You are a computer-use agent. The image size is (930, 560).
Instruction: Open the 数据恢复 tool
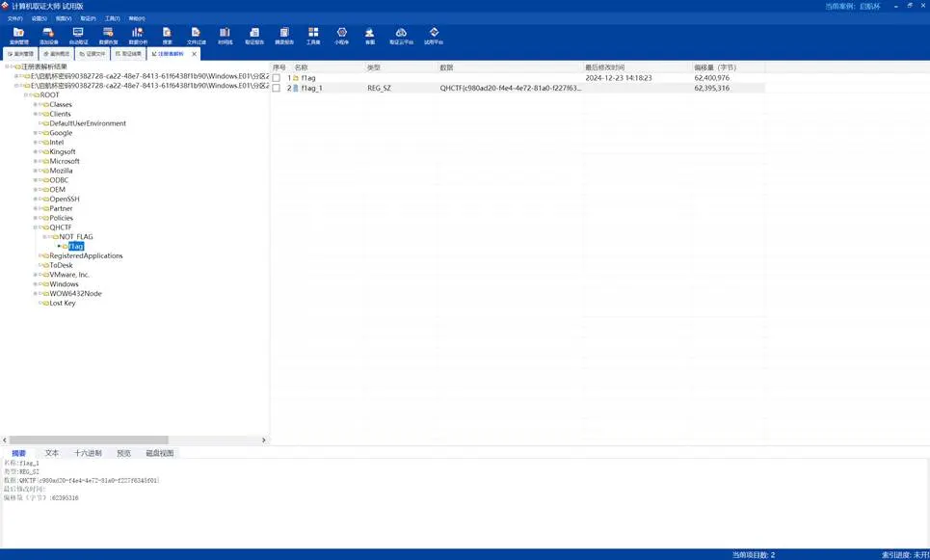coord(108,36)
